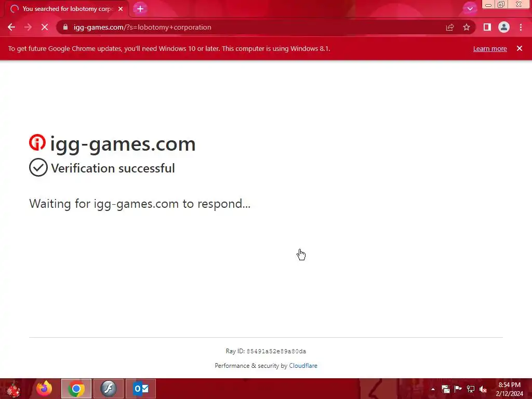Open the Chrome profile avatar
This screenshot has height=399, width=532.
[x=504, y=27]
